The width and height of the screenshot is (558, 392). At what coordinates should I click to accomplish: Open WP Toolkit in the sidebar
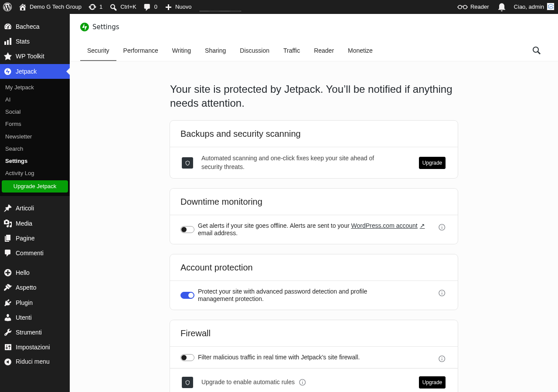point(35,56)
